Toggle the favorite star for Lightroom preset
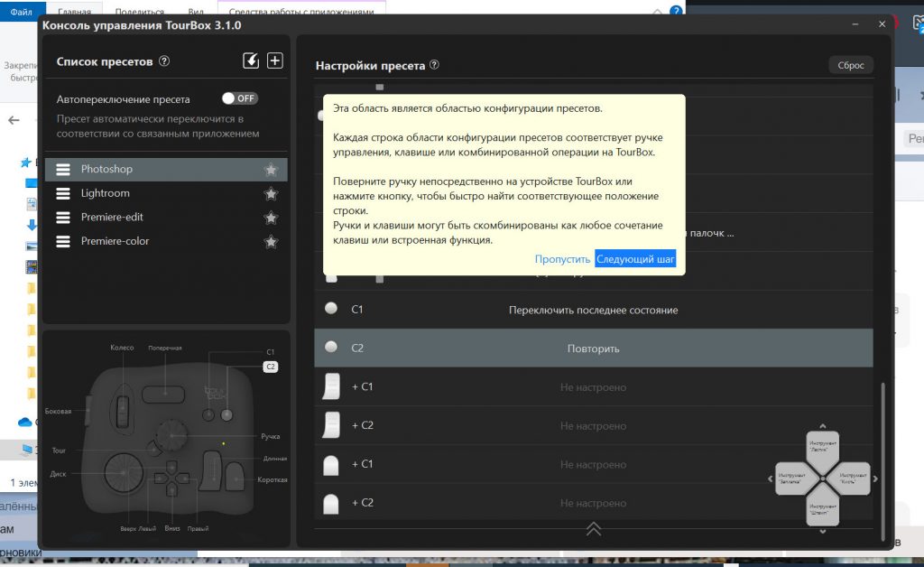924x567 pixels. [270, 193]
